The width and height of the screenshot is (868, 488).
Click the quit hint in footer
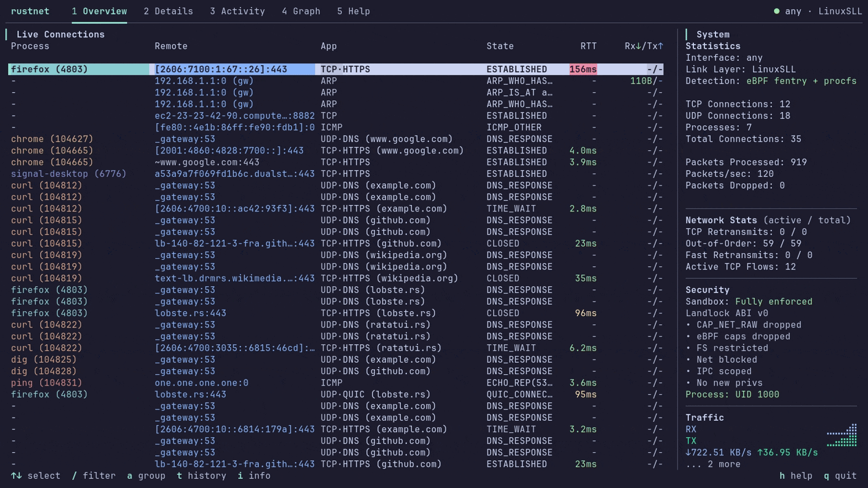(840, 476)
